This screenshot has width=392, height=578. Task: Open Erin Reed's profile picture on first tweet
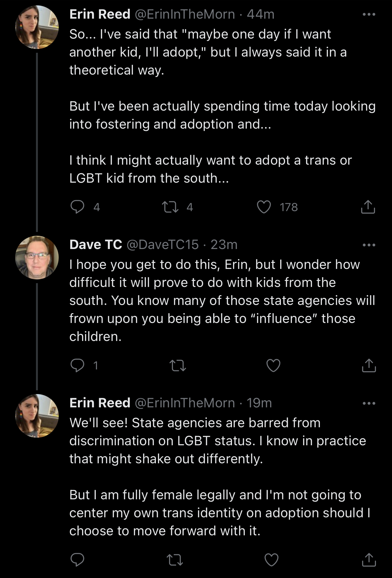point(37,27)
